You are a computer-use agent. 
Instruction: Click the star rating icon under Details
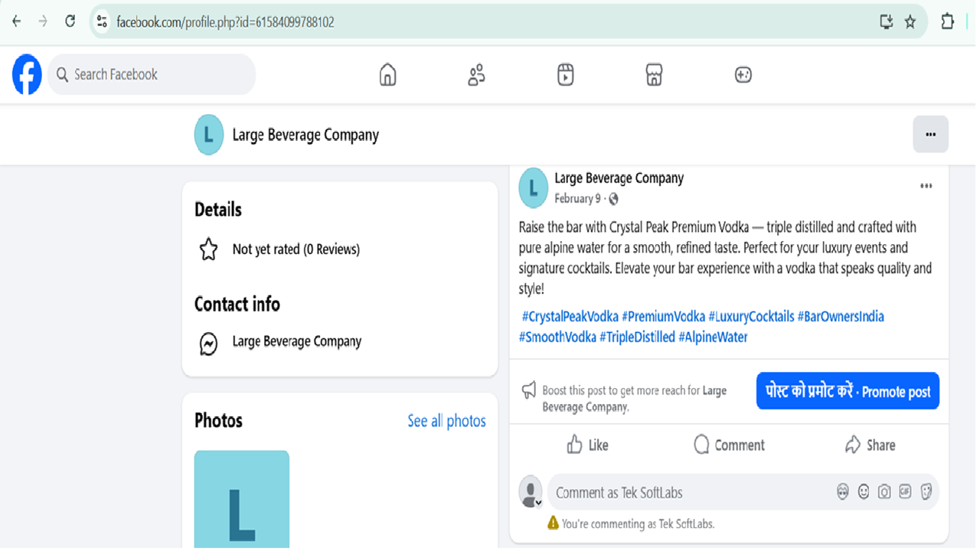(208, 249)
